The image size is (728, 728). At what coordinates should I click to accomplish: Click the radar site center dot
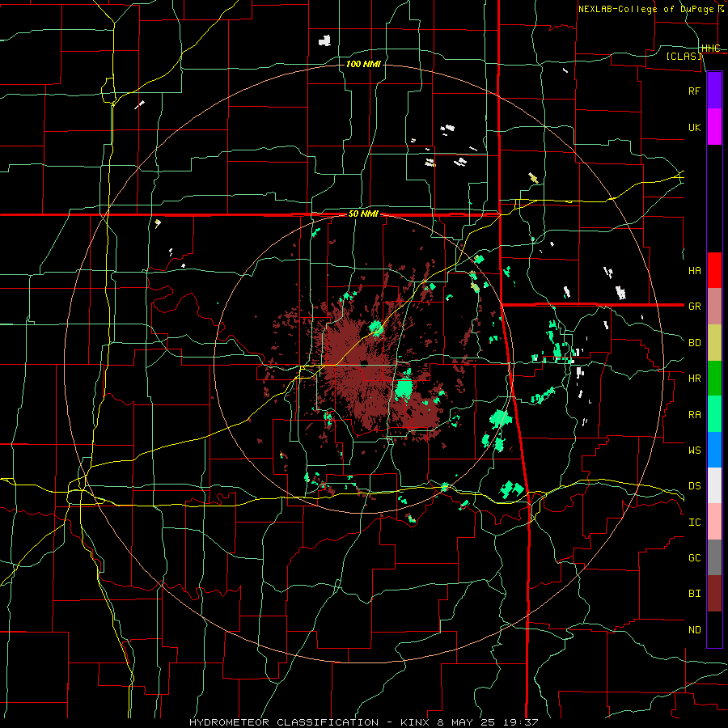[365, 362]
